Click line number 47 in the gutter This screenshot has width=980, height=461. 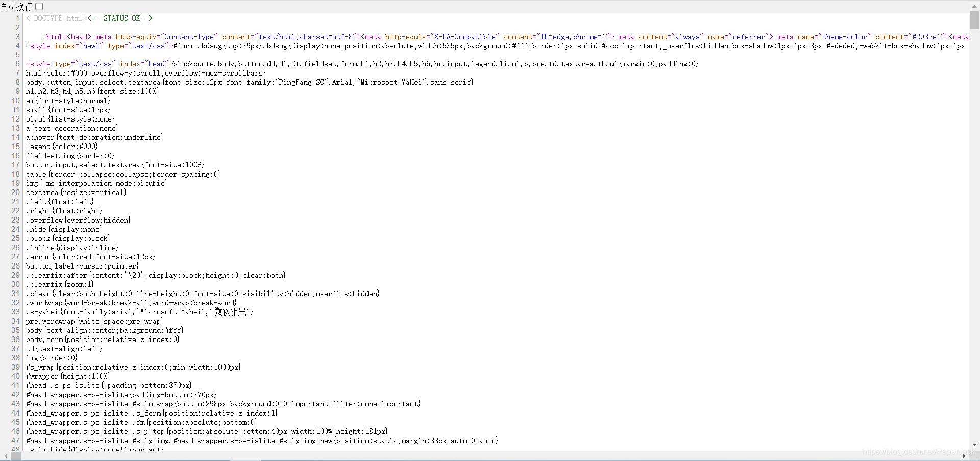15,441
